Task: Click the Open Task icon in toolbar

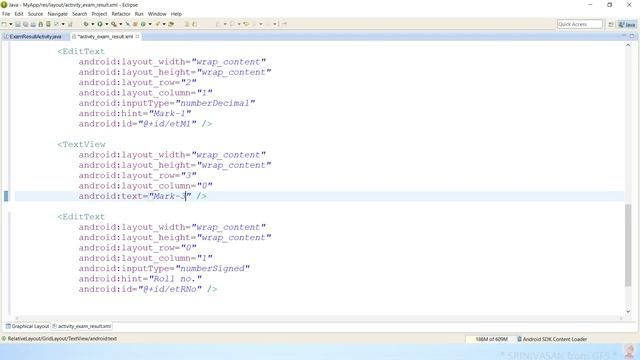Action: point(171,24)
